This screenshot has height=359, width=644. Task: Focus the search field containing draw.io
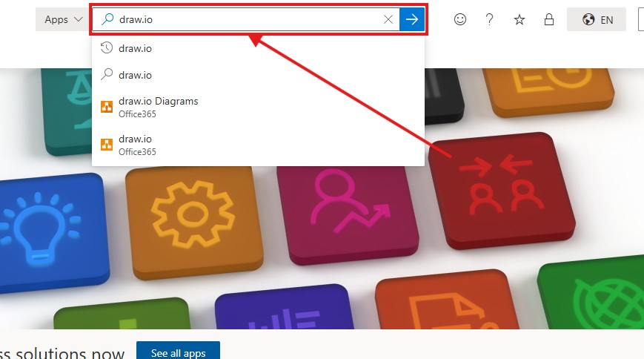pos(245,19)
